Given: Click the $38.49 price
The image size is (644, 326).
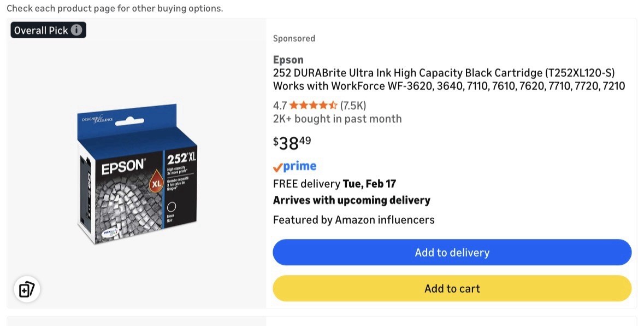Looking at the screenshot, I should click(x=292, y=143).
